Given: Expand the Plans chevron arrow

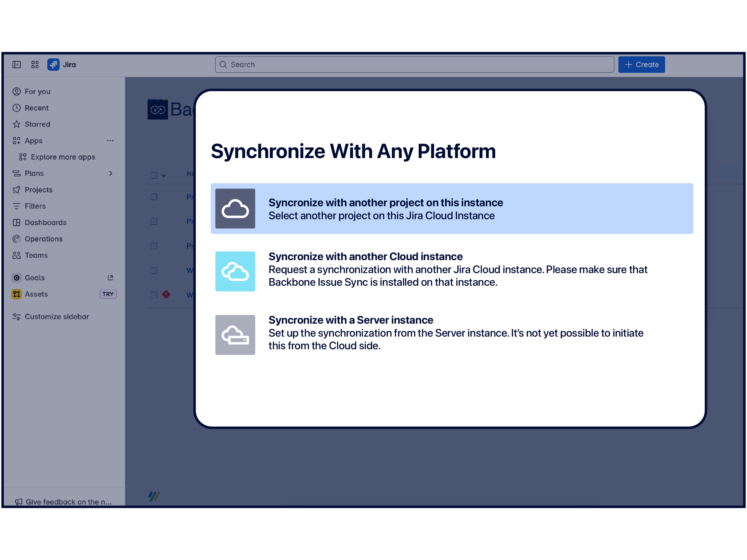Looking at the screenshot, I should pyautogui.click(x=111, y=173).
